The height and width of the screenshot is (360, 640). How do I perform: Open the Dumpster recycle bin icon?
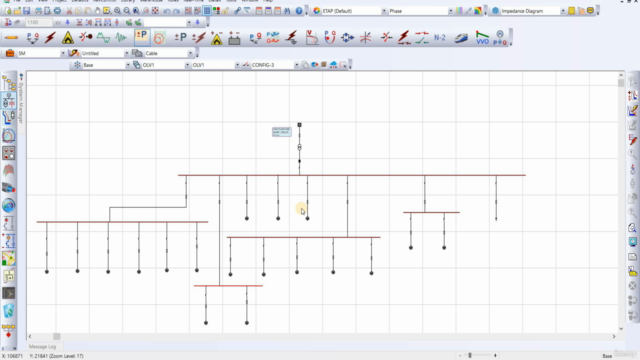click(x=9, y=311)
